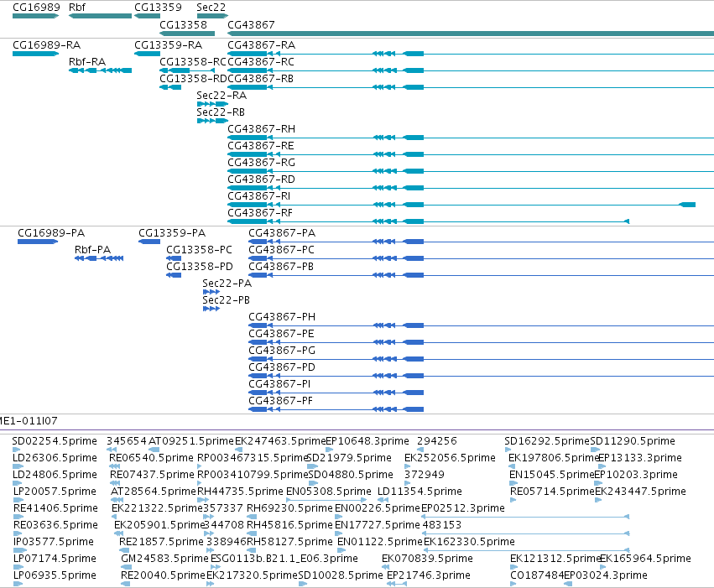
Task: Select the CG13358 gene label
Action: click(x=183, y=24)
